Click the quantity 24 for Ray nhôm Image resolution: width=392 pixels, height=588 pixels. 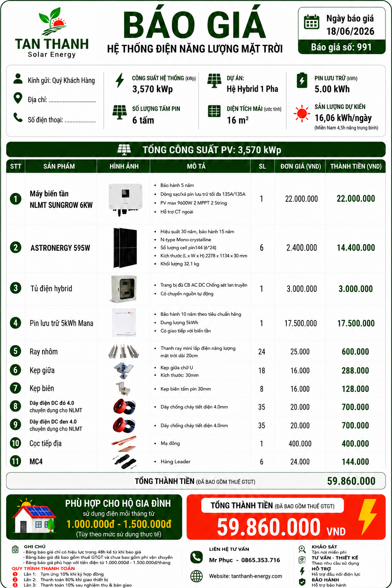(262, 351)
